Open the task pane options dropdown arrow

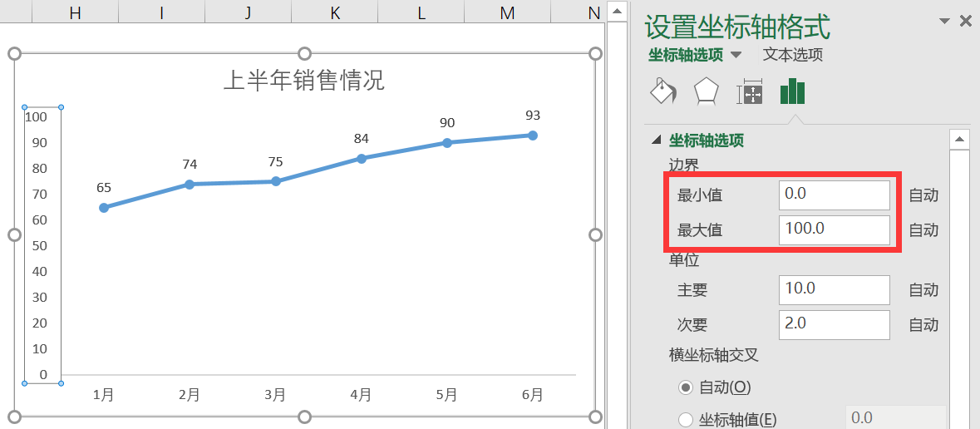click(943, 22)
